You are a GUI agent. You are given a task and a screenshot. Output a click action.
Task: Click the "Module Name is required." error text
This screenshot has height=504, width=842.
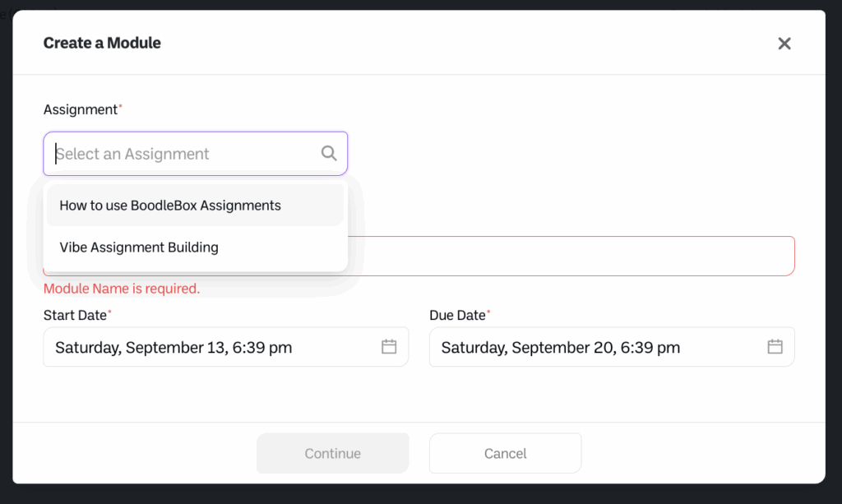122,289
